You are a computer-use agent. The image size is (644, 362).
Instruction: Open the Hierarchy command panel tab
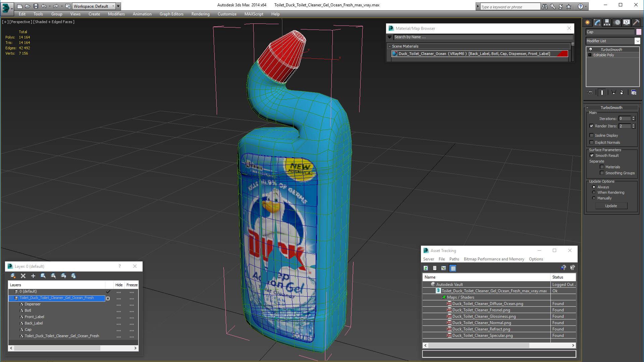(x=607, y=22)
